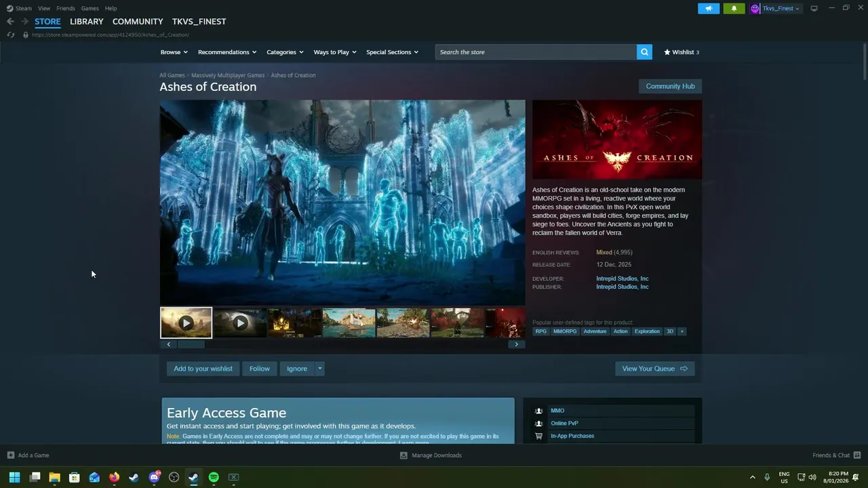Click the Mixed reviews summary
This screenshot has width=868, height=488.
pyautogui.click(x=604, y=252)
